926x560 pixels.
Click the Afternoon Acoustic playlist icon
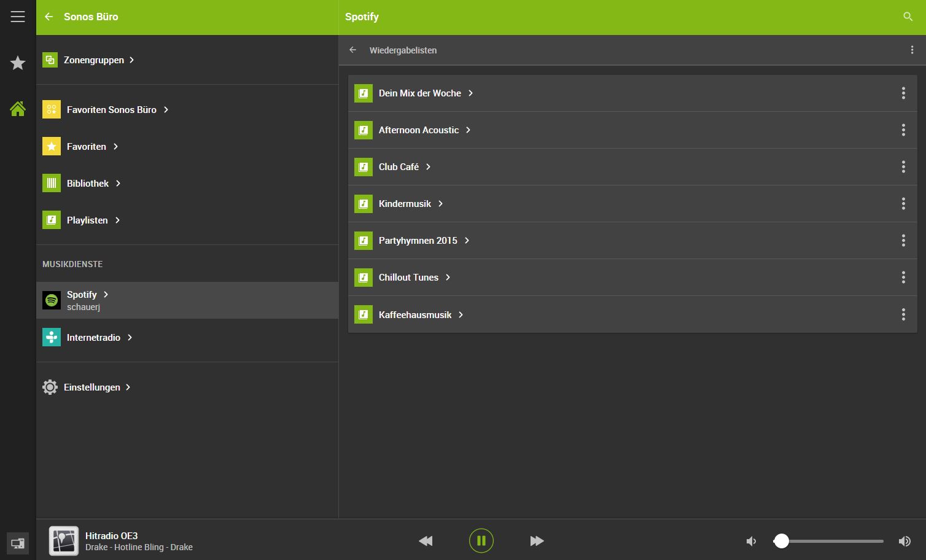point(364,130)
